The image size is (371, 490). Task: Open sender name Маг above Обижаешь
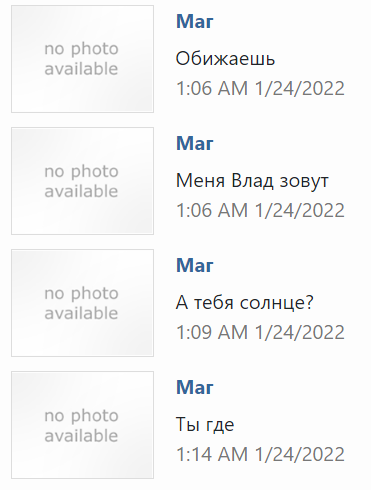pos(195,21)
